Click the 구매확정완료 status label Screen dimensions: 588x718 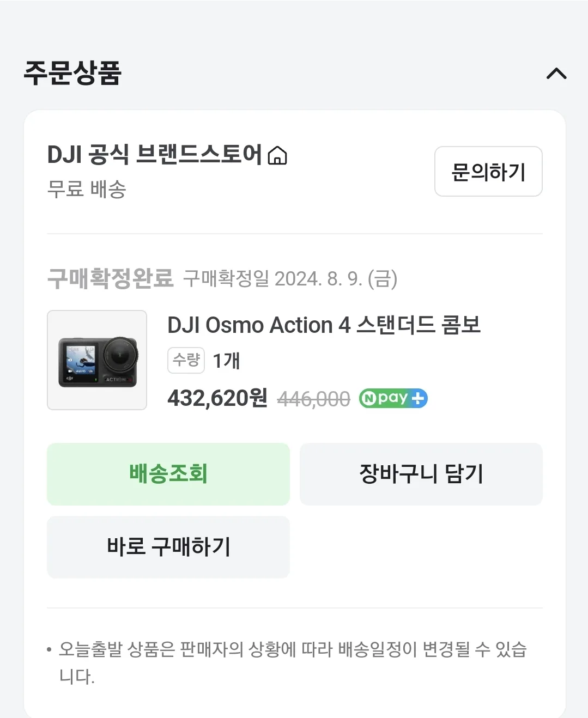(111, 278)
